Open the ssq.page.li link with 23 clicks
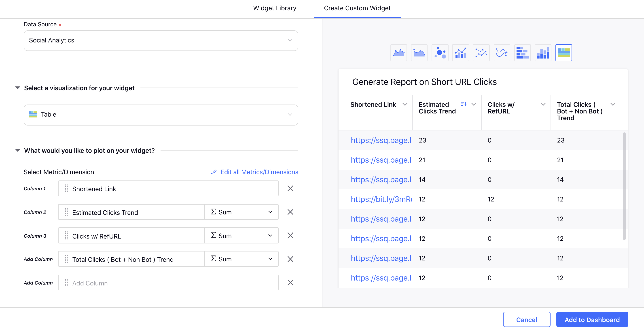This screenshot has width=644, height=331. [x=381, y=140]
